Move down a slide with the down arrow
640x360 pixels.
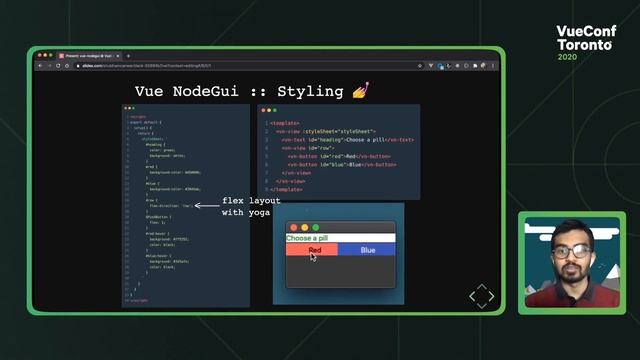pos(482,305)
